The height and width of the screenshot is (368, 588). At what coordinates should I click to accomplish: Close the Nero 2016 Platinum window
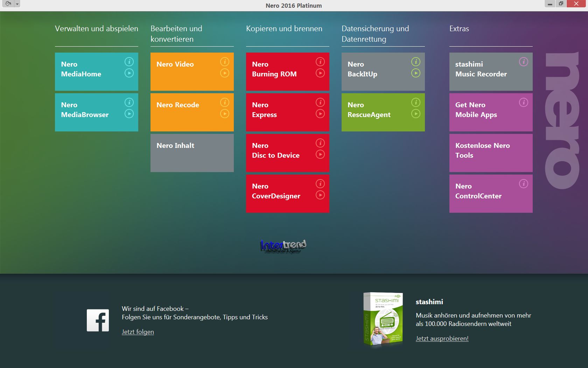click(576, 4)
